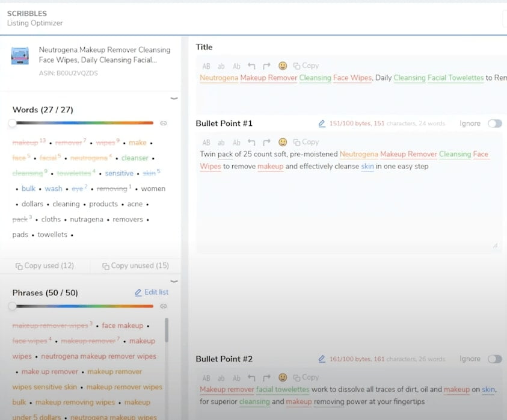Select the word "products" in Words list
507x420 pixels.
click(103, 204)
